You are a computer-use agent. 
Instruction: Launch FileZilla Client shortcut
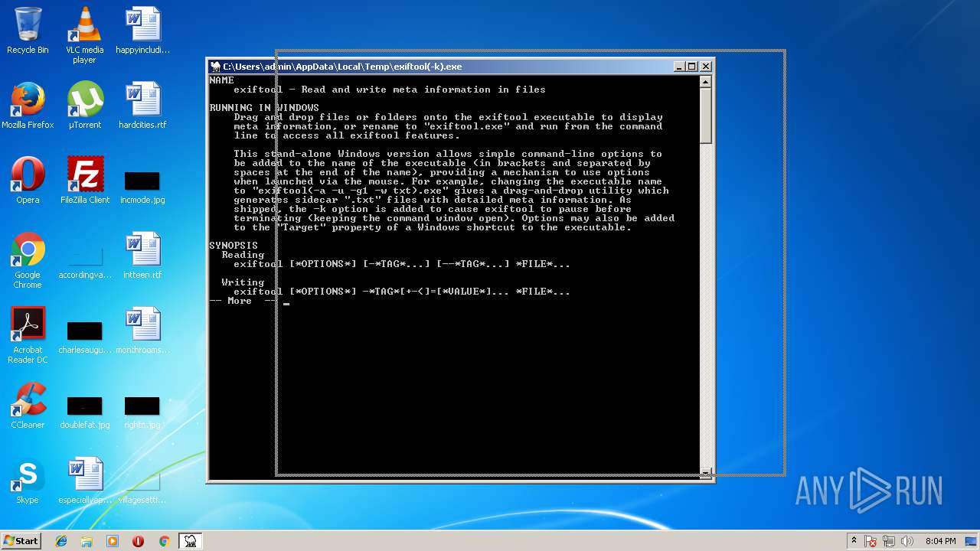click(84, 181)
